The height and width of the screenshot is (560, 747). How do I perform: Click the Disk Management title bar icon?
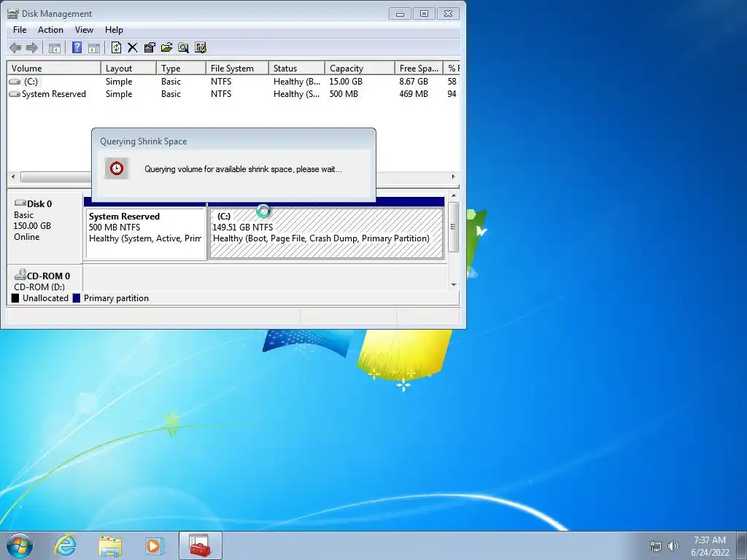pos(13,14)
